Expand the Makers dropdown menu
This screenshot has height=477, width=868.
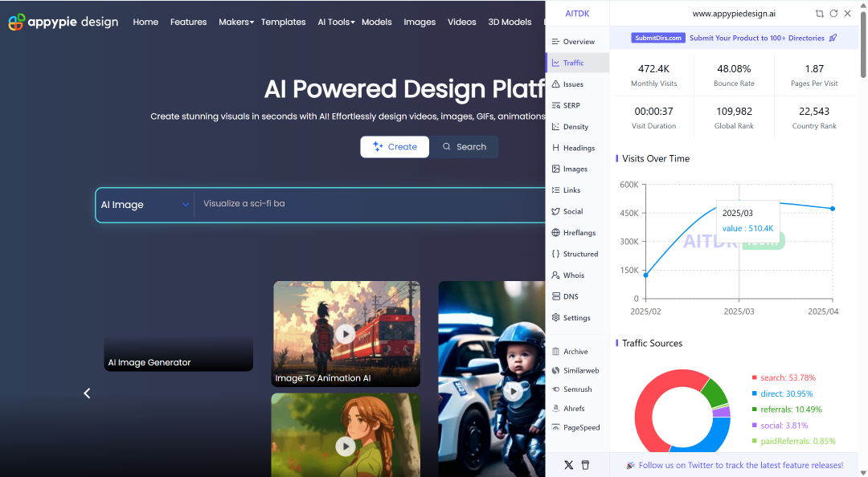[236, 22]
